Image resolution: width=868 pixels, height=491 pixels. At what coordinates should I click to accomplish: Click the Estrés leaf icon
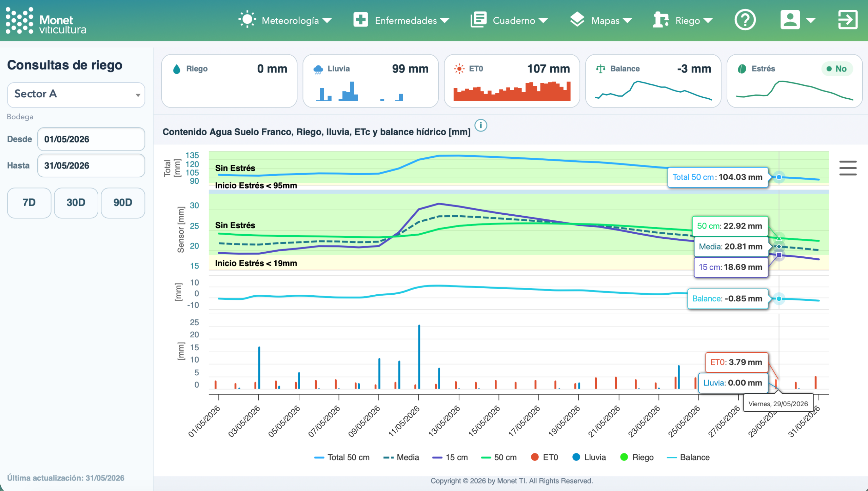click(742, 69)
